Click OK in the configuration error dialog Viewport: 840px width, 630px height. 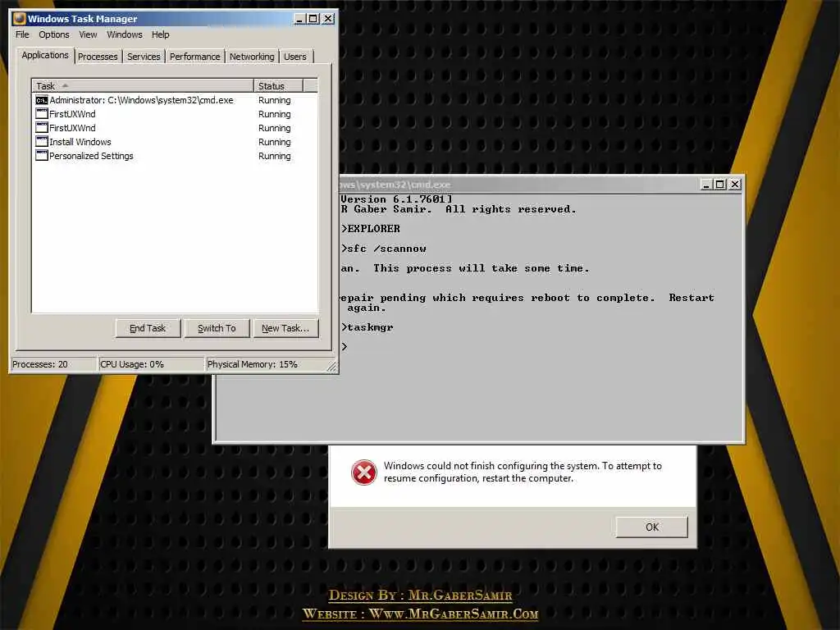tap(652, 527)
